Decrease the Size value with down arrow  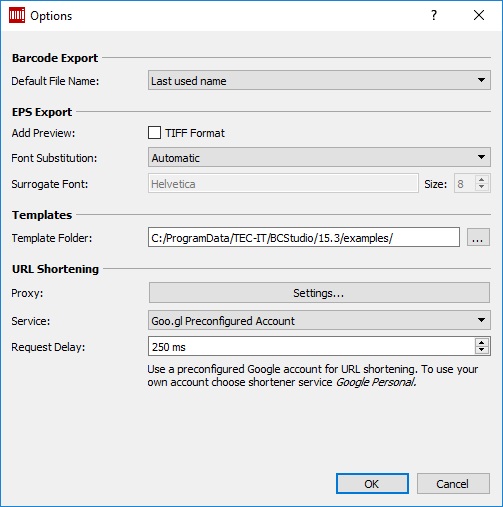[x=481, y=187]
